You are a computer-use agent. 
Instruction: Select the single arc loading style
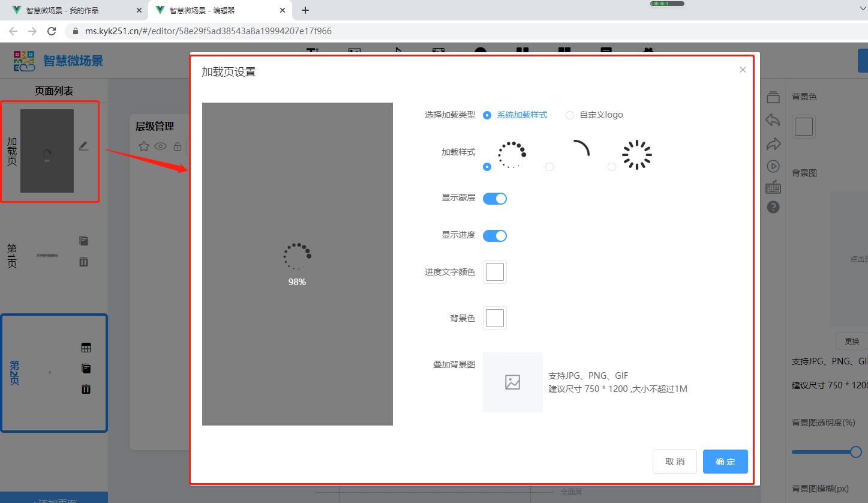[549, 167]
